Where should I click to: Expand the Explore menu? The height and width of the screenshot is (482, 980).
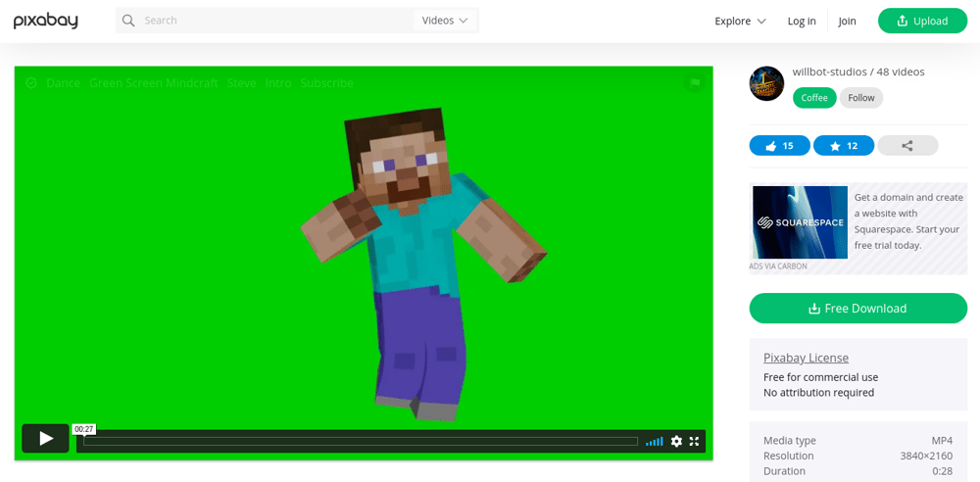(740, 22)
